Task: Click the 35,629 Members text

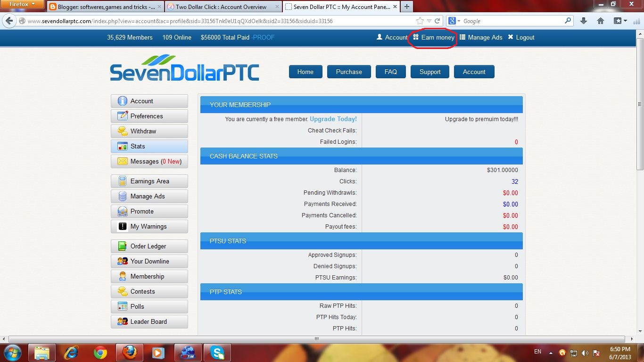Action: 130,37
